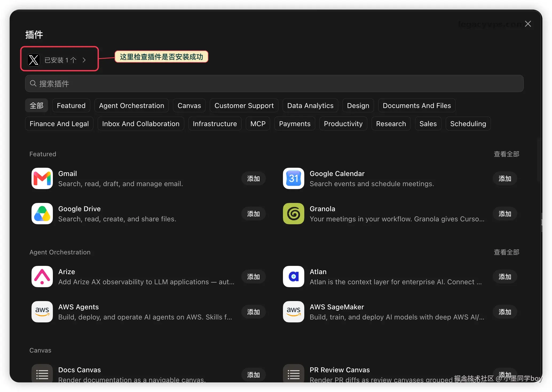Filter by Scheduling category
Image resolution: width=552 pixels, height=392 pixels.
(468, 123)
